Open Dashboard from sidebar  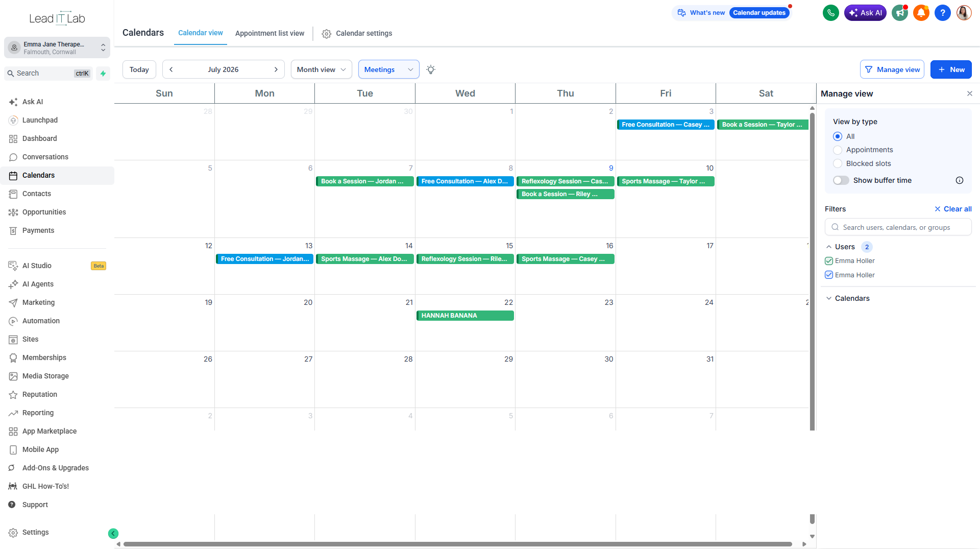(57, 138)
